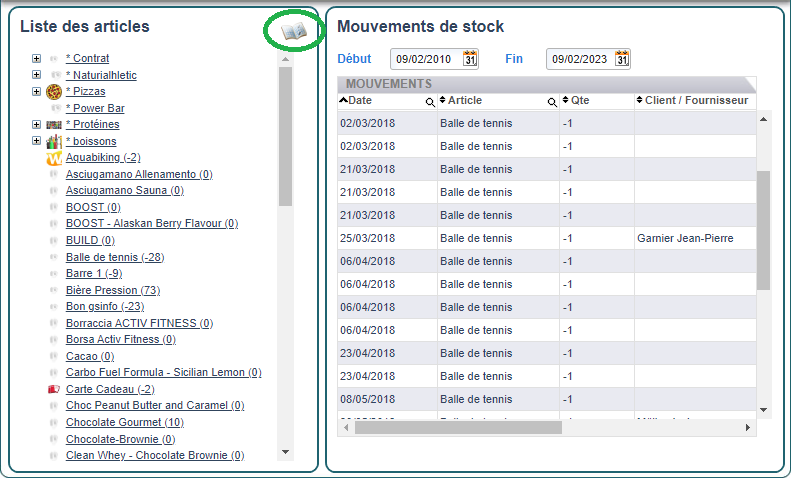The image size is (791, 478).
Task: Expand the Protéines category
Action: (x=37, y=125)
